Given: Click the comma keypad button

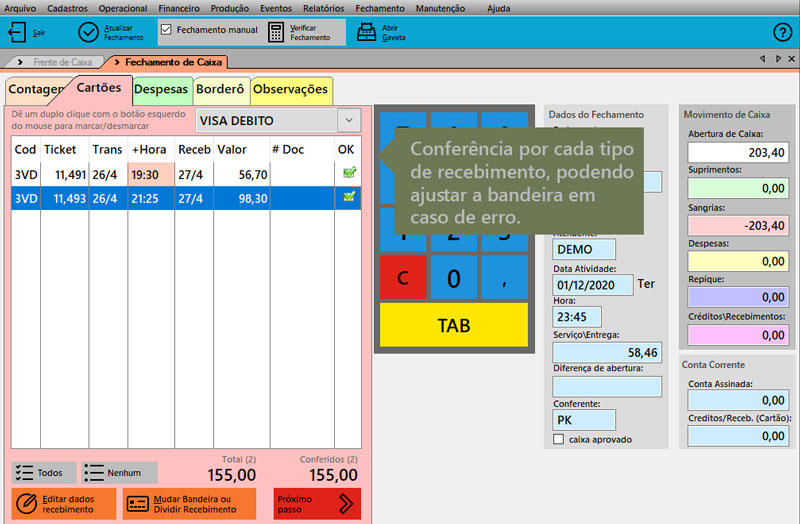Looking at the screenshot, I should click(x=505, y=278).
